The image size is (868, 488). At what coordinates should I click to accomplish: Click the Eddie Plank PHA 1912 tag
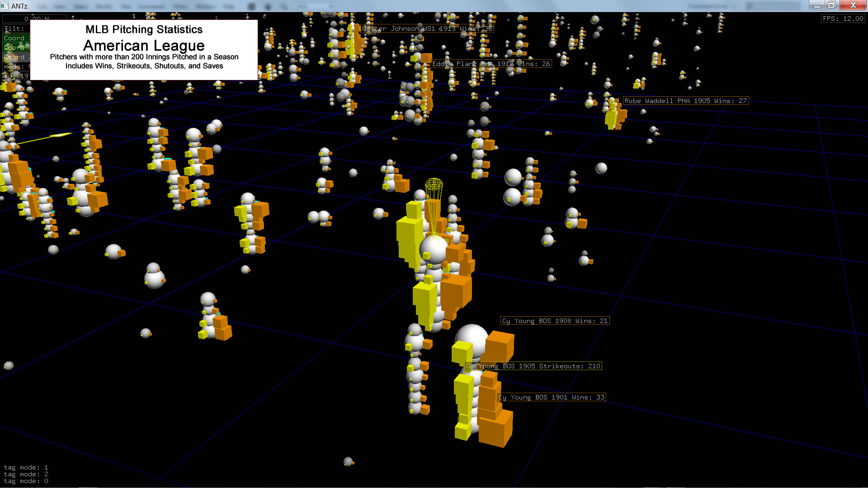(491, 64)
